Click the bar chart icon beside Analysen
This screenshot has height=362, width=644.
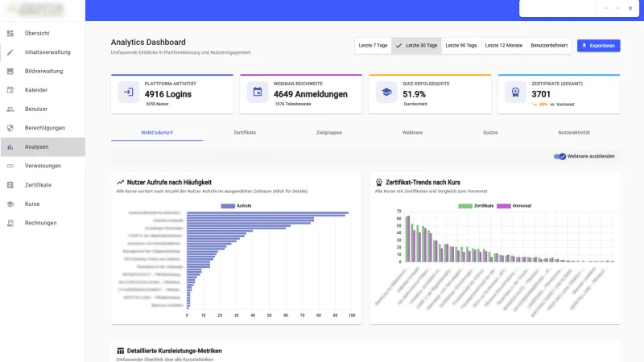tap(10, 147)
